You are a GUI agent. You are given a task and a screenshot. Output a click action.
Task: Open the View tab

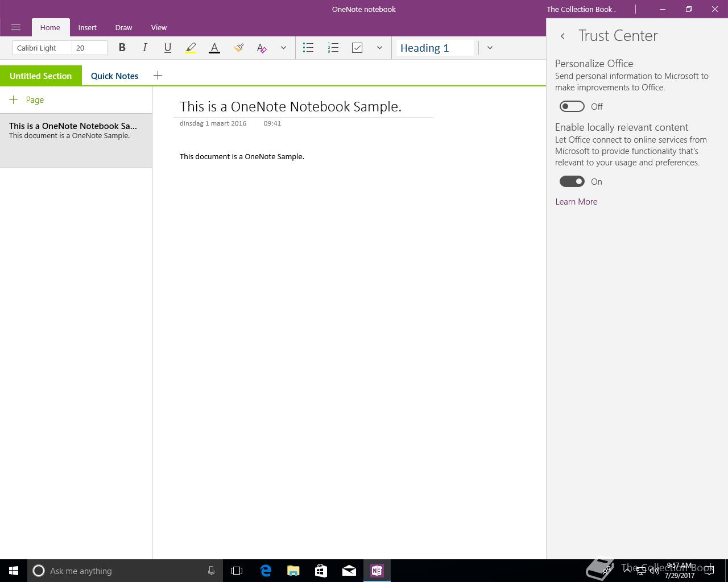pyautogui.click(x=159, y=27)
